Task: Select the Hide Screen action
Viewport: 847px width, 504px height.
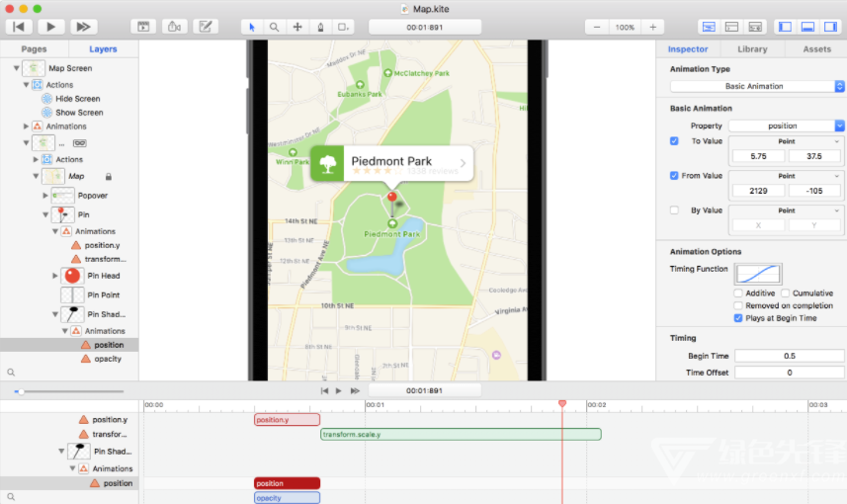Action: click(x=78, y=99)
